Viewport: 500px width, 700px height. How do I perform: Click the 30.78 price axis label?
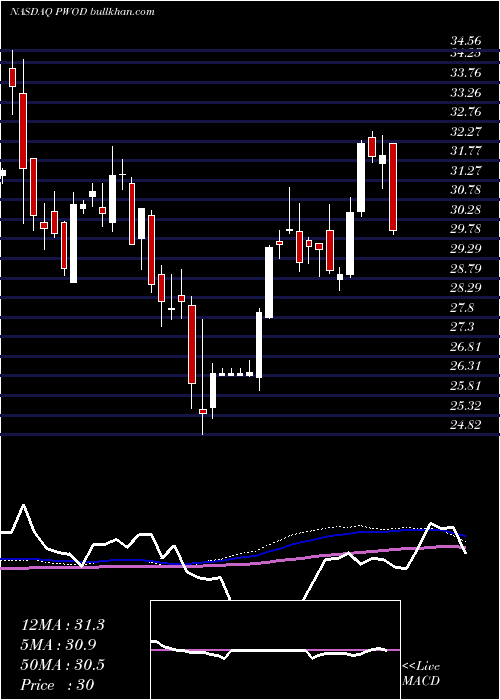466,190
